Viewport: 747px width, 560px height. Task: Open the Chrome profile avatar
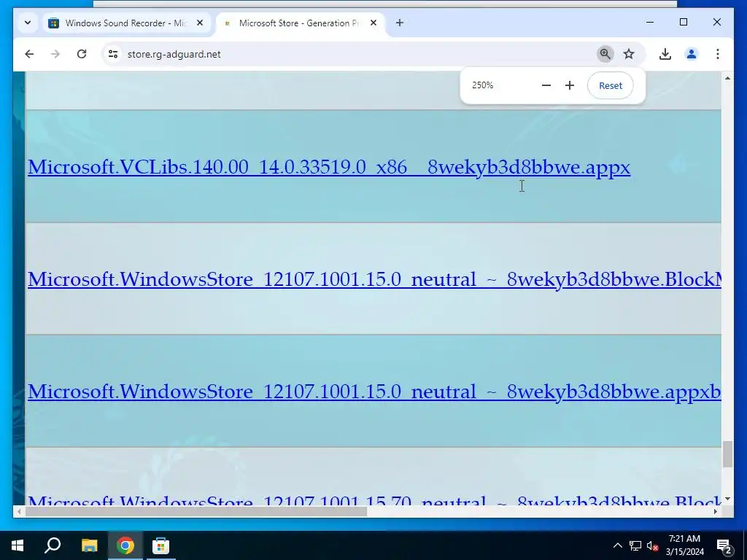pos(692,54)
